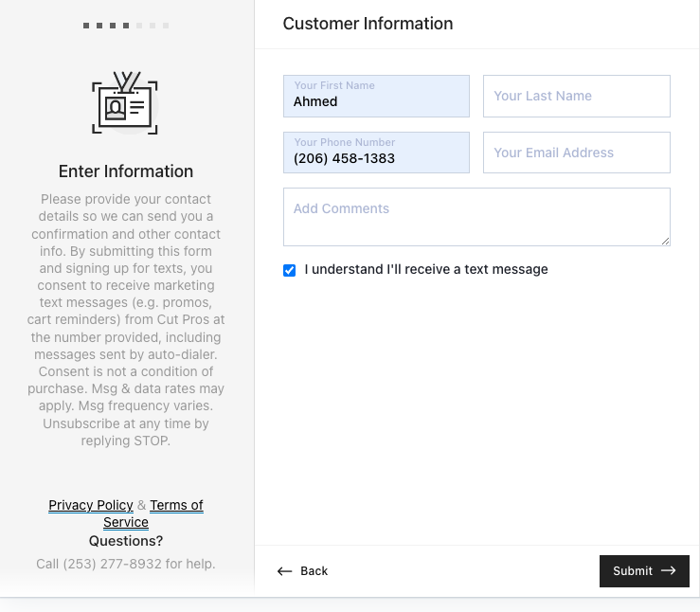This screenshot has height=612, width=700.
Task: Click the right arrow icon on Submit
Action: (x=669, y=570)
